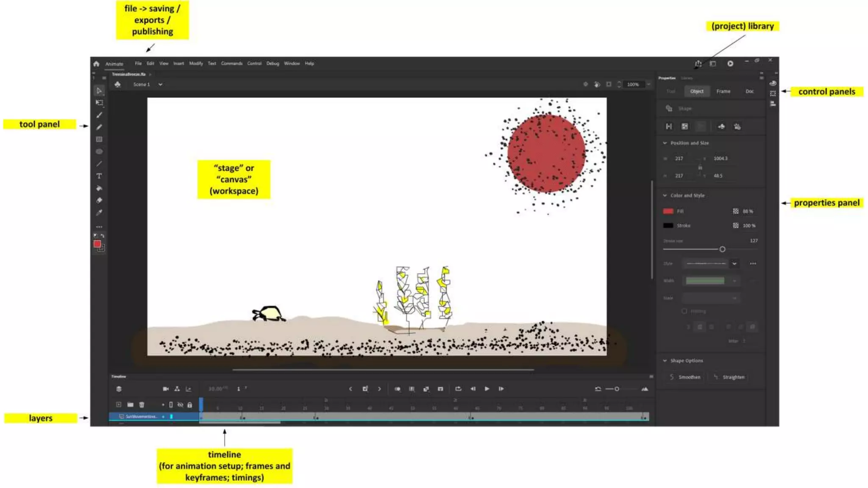
Task: Toggle hide all layers eye icon
Action: pyautogui.click(x=180, y=405)
